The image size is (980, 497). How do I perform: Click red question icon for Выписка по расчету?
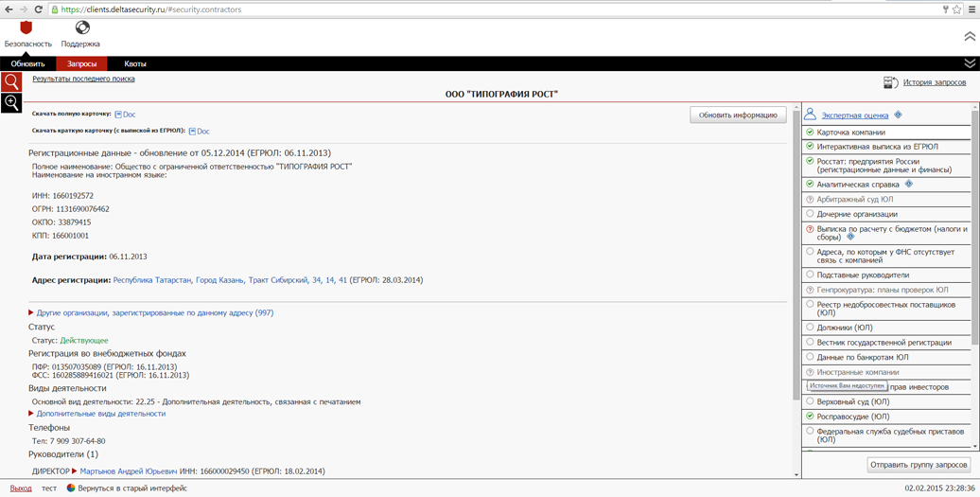point(810,229)
